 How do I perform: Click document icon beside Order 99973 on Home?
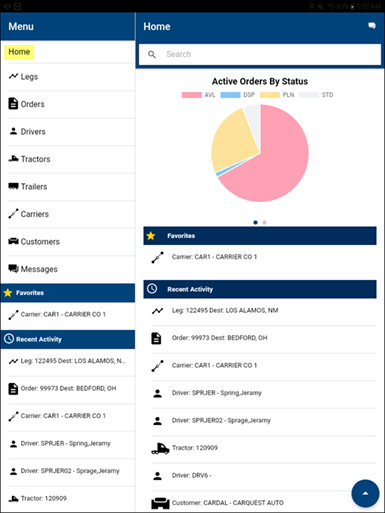pos(156,338)
